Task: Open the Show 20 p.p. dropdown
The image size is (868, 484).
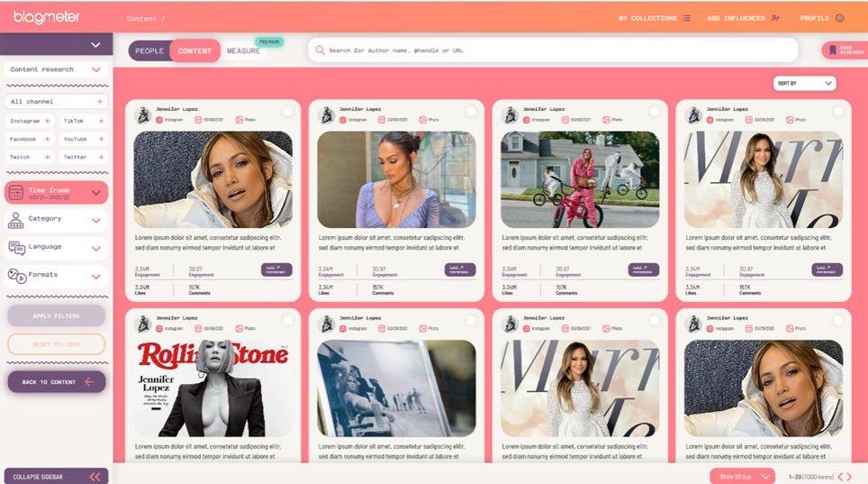Action: pyautogui.click(x=744, y=476)
